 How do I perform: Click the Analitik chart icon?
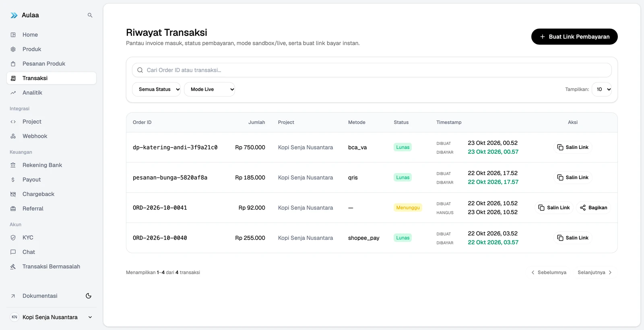tap(13, 93)
